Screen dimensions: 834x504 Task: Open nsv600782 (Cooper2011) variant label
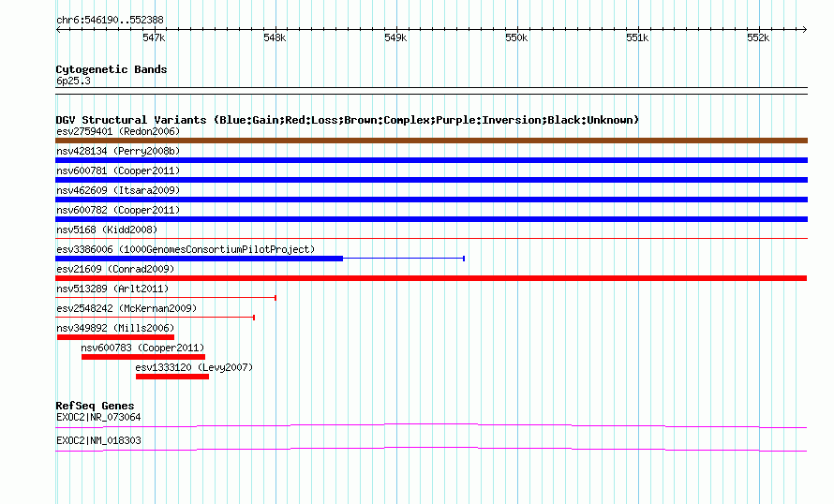pyautogui.click(x=118, y=210)
